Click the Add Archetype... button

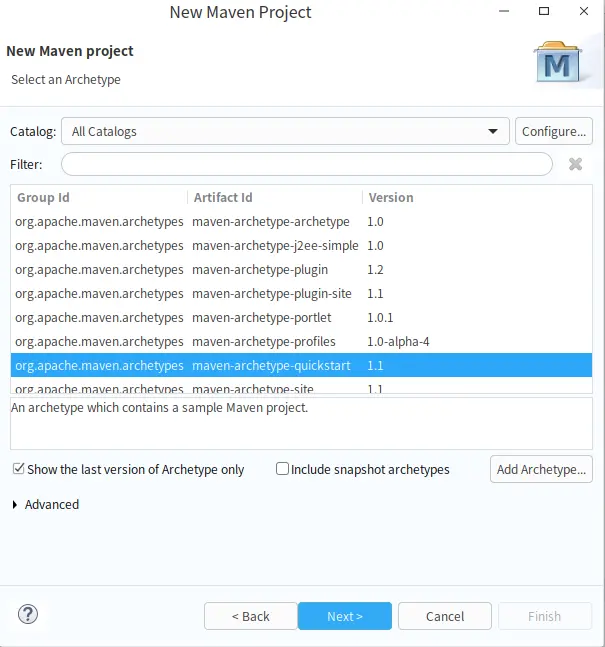coord(541,469)
